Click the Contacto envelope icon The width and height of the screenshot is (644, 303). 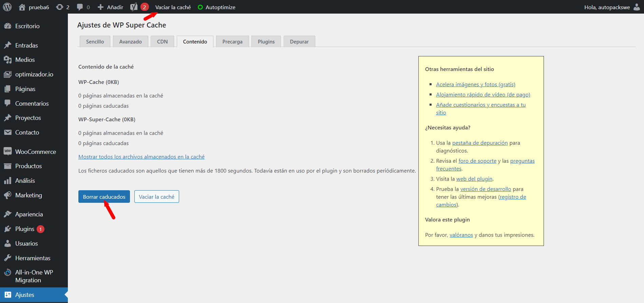pos(8,132)
